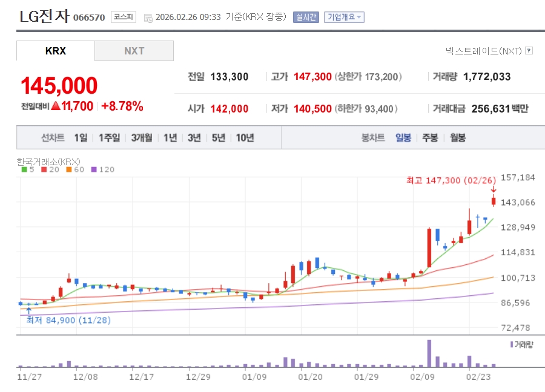Click the purple 120-day moving average swatch

(x=94, y=169)
